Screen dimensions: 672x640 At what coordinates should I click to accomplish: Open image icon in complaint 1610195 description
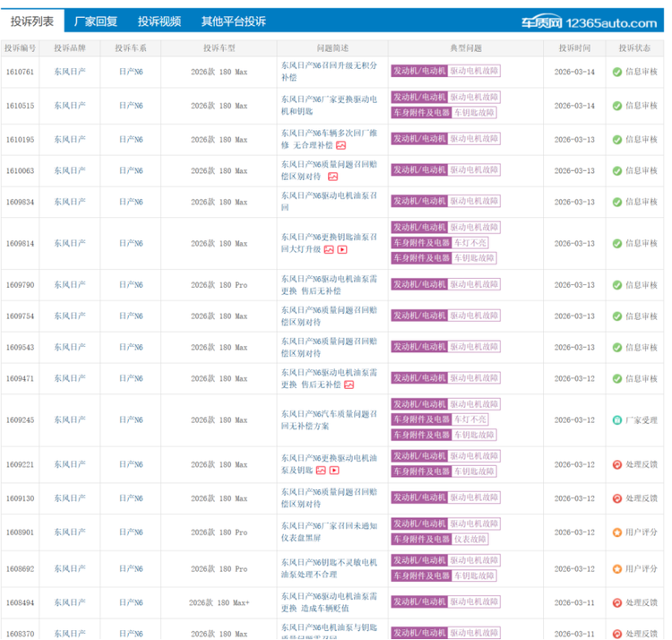(340, 146)
